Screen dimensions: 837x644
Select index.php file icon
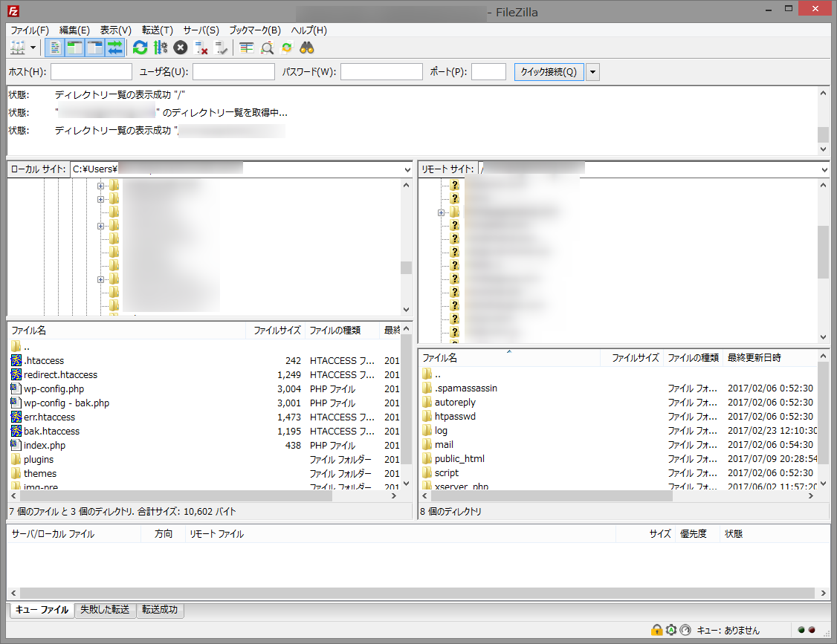pyautogui.click(x=16, y=445)
